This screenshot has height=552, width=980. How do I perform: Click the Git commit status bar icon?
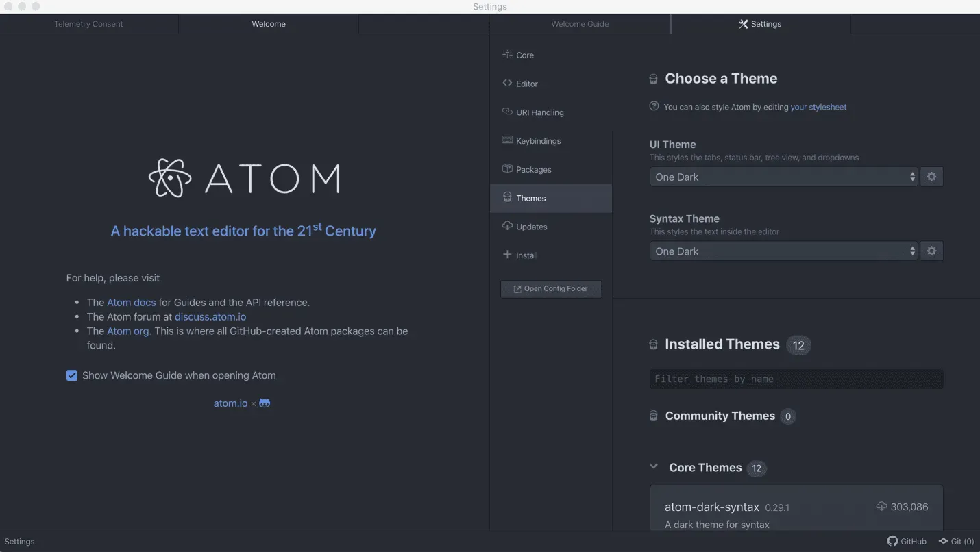click(944, 541)
